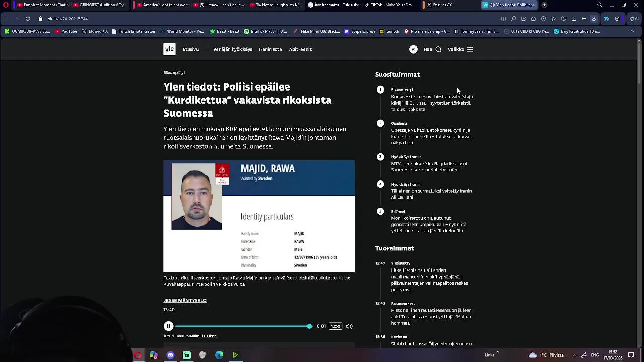644x362 pixels.
Task: Open author JESSE MÄNTYSALO link
Action: [x=185, y=300]
